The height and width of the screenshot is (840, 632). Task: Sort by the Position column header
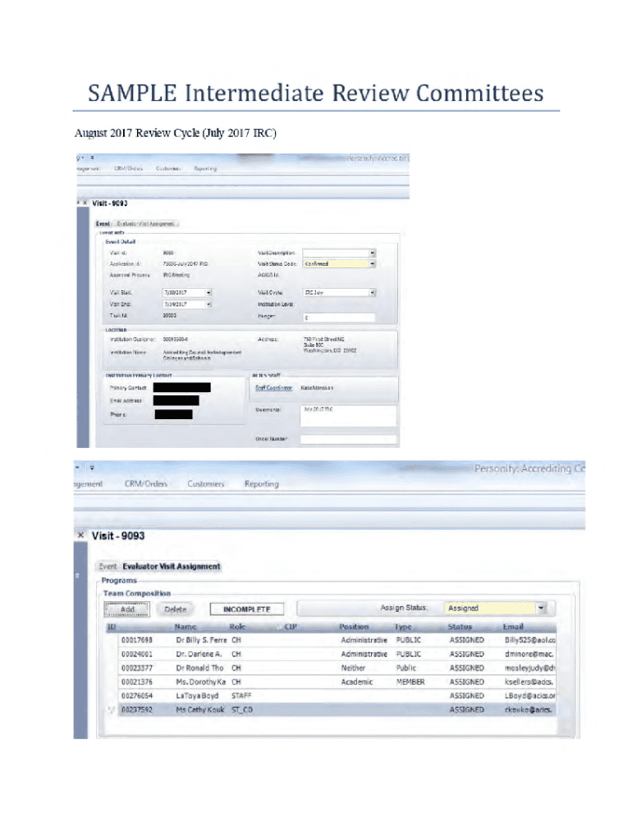coord(355,627)
